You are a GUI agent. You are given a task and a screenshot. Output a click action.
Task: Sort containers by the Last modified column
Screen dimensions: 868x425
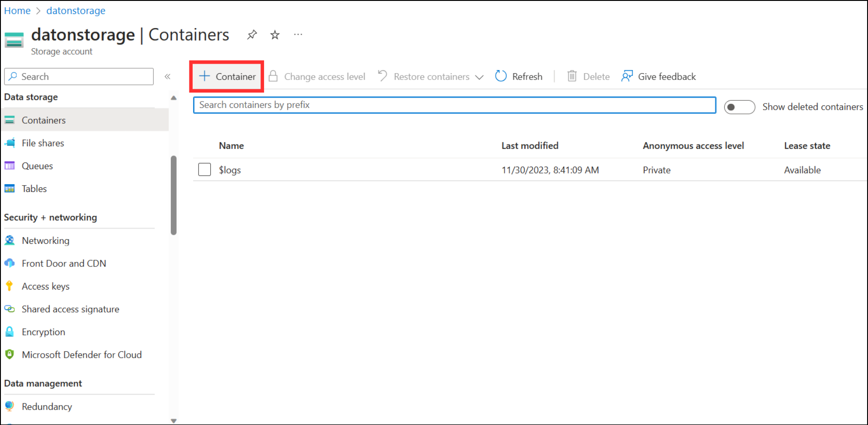(529, 145)
